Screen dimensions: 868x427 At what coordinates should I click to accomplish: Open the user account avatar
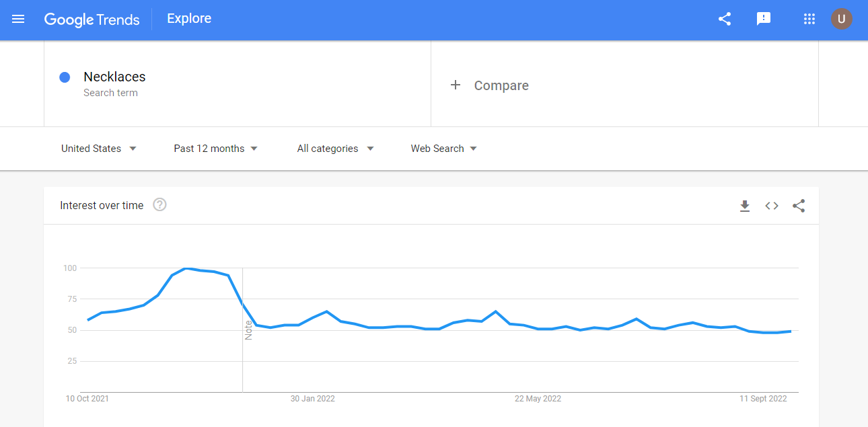(842, 19)
